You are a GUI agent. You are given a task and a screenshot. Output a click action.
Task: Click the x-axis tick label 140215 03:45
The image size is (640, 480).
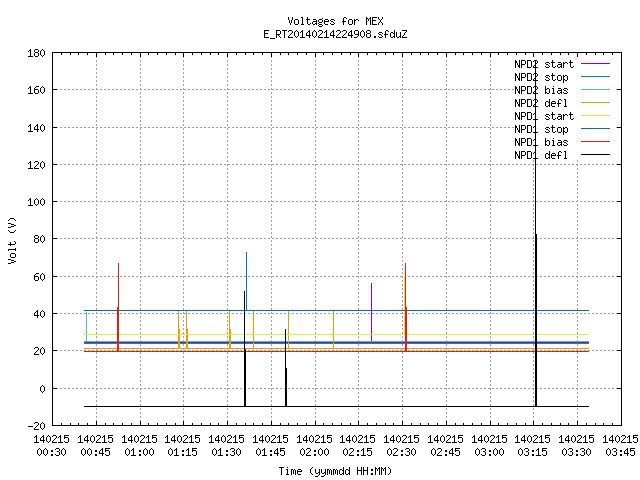[620, 446]
